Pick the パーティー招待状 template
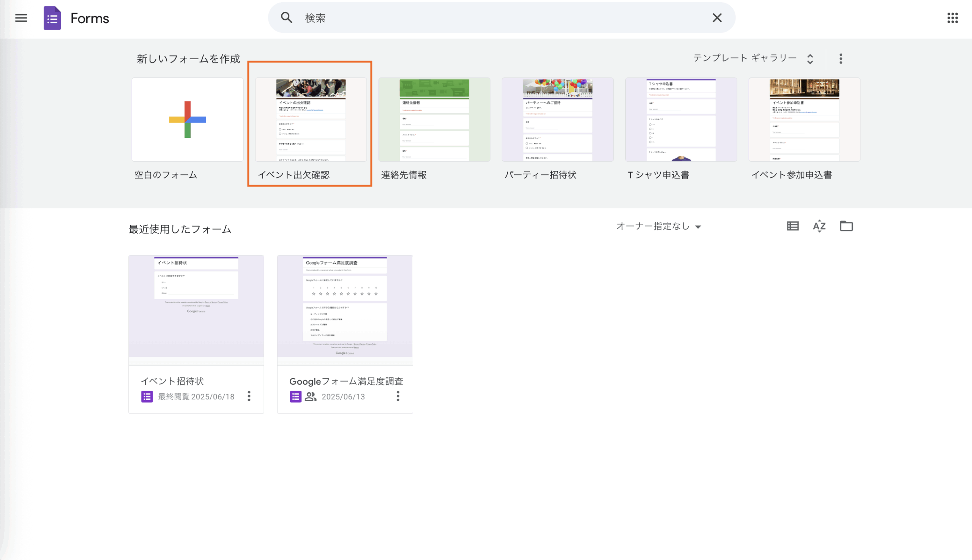The image size is (972, 560). pos(557,120)
